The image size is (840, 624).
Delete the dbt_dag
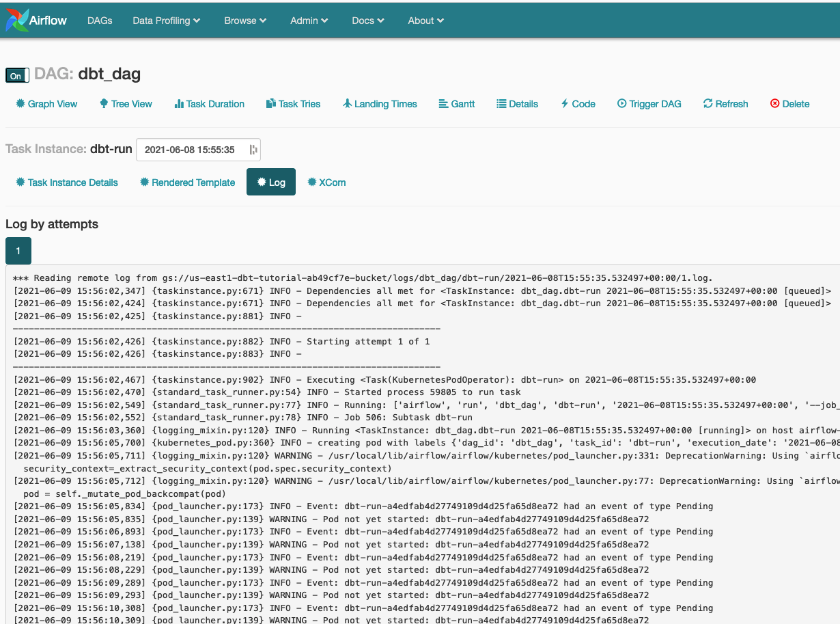click(789, 104)
